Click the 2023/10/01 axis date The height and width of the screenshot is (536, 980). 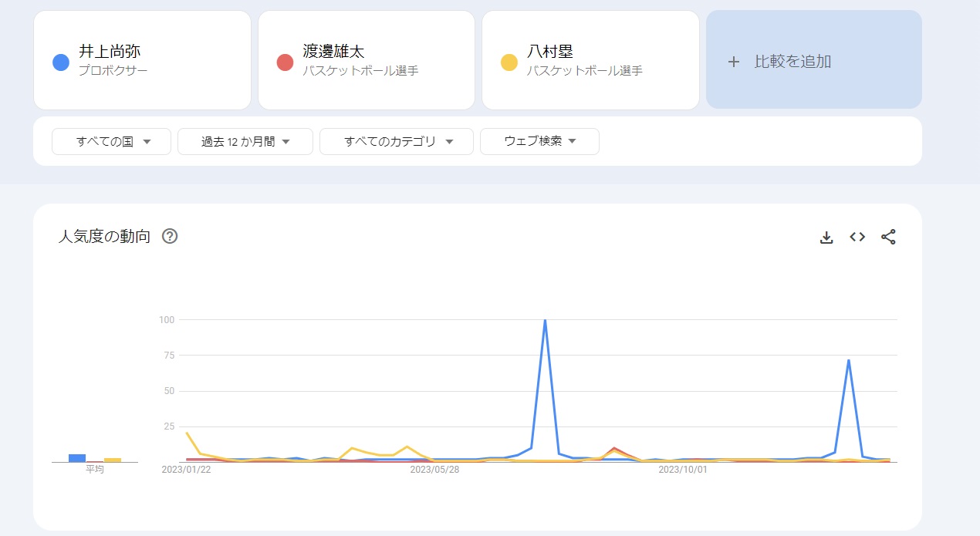point(682,469)
